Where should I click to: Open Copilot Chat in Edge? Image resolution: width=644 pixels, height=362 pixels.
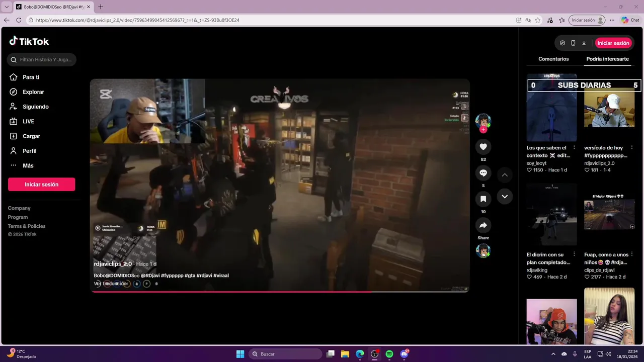630,20
